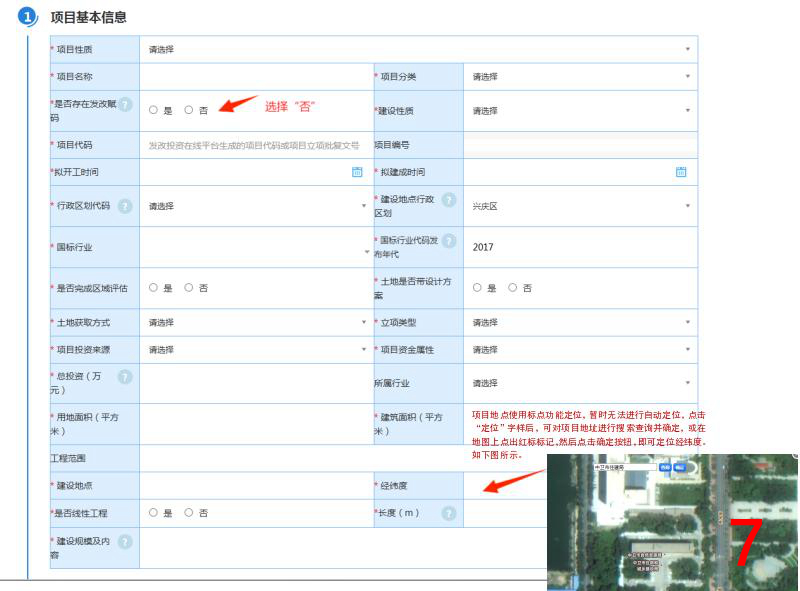Click help icon beside 国标行业代码发布年代
This screenshot has height=591, width=800.
coord(449,241)
